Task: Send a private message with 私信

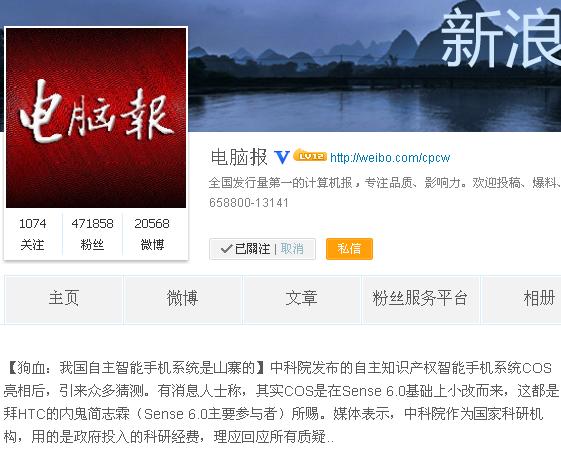Action: coord(349,249)
